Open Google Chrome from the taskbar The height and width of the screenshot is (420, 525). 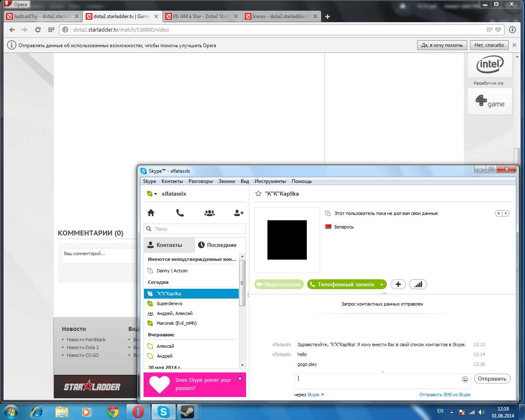coord(113,411)
